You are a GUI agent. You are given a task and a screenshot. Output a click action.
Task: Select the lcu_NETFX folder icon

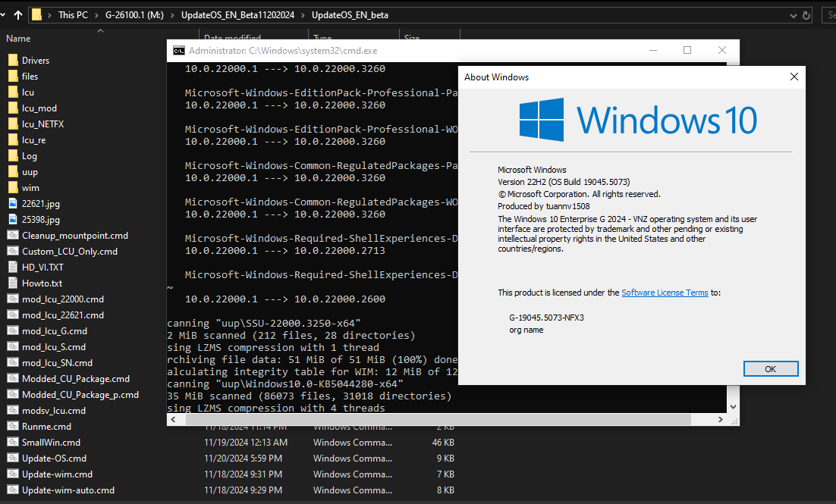tap(14, 124)
